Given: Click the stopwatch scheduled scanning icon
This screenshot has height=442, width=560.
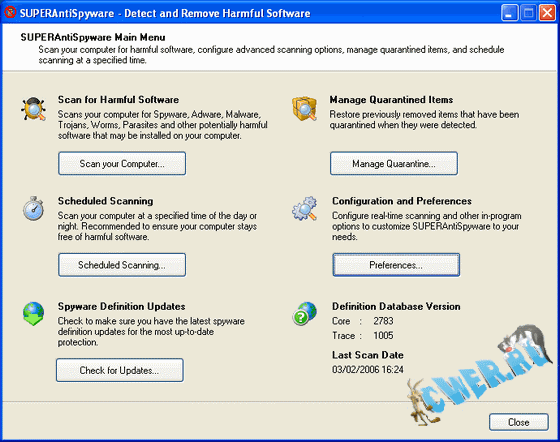Looking at the screenshot, I should [33, 208].
